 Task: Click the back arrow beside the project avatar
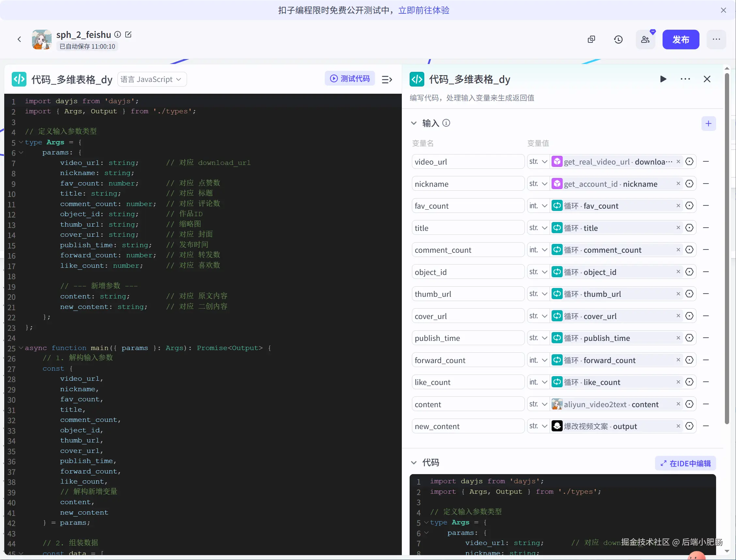pos(19,39)
